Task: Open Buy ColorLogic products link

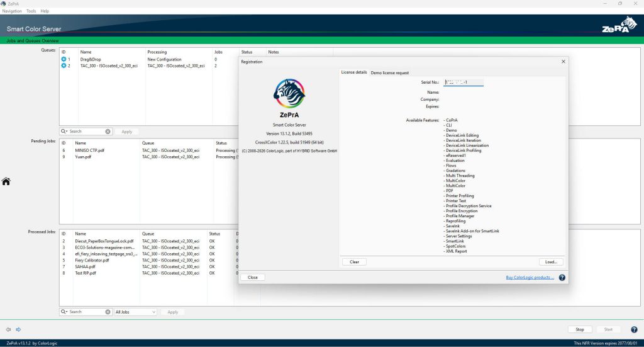Action: click(530, 278)
